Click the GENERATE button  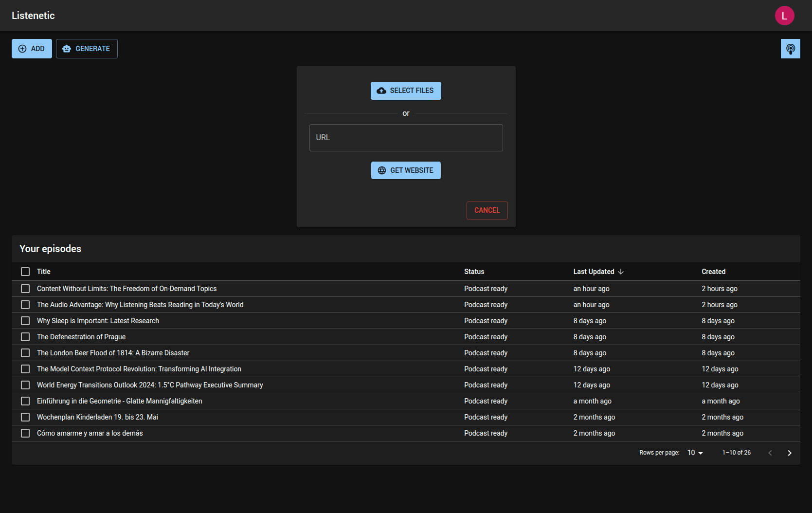pos(87,49)
